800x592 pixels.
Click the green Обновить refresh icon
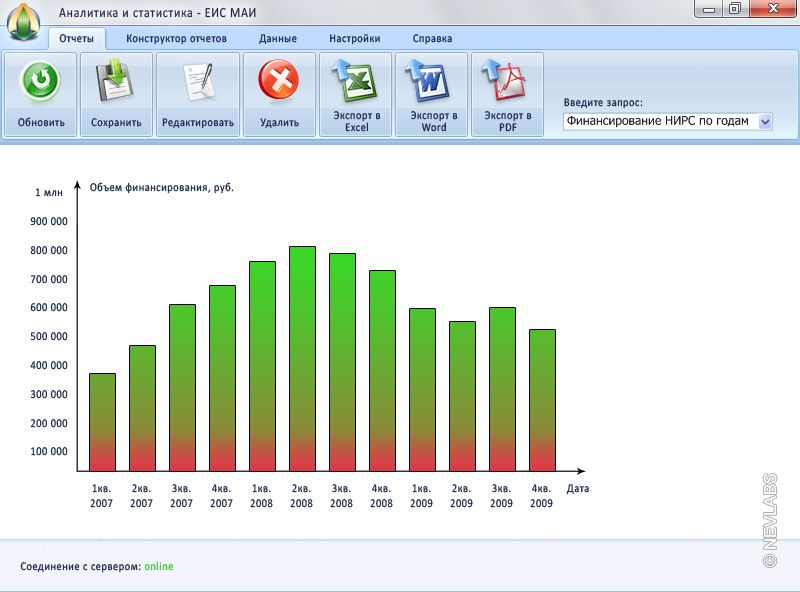pyautogui.click(x=40, y=81)
